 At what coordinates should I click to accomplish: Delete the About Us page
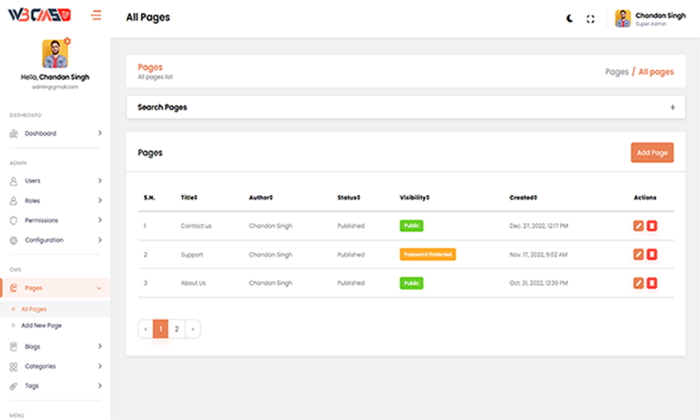pos(652,283)
